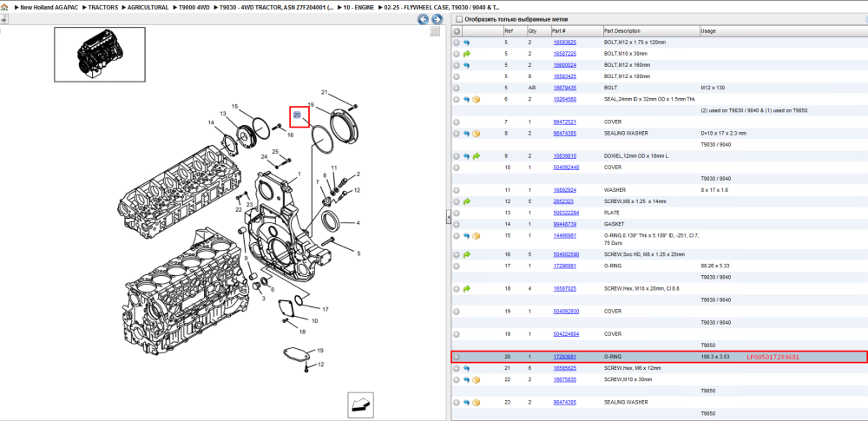Sort by the 'Part Description' column header

(650, 31)
